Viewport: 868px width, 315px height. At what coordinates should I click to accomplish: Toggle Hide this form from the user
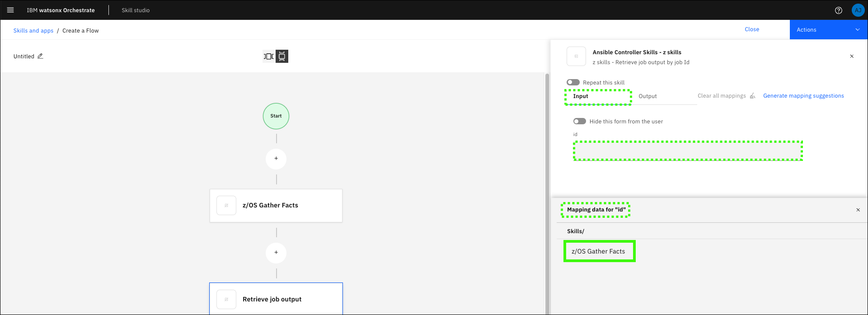pyautogui.click(x=579, y=121)
